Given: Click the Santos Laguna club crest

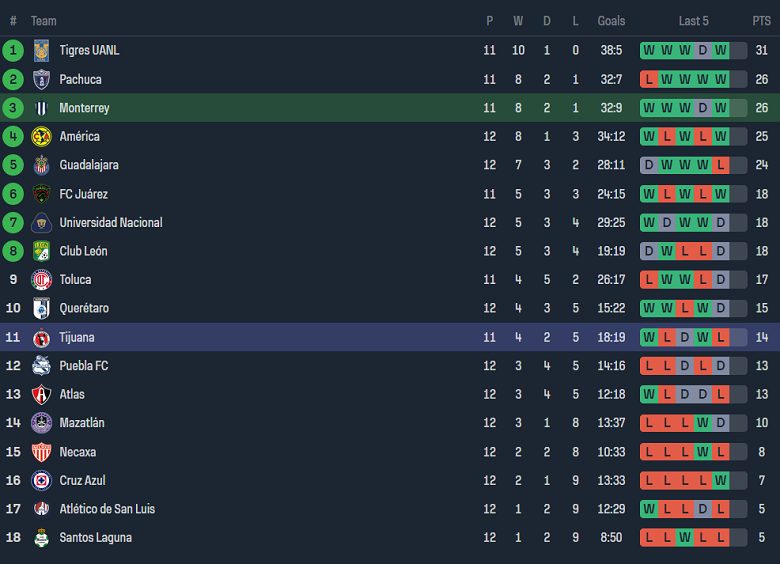Looking at the screenshot, I should click(x=41, y=538).
